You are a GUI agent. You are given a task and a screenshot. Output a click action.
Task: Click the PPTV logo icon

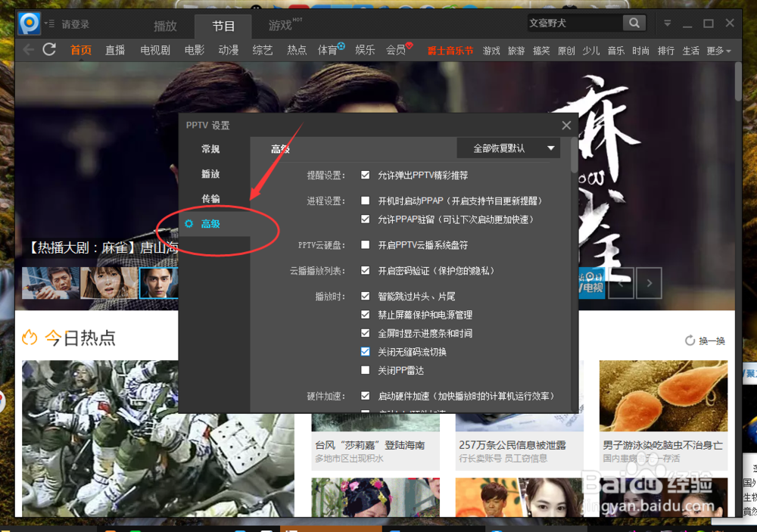pos(29,23)
